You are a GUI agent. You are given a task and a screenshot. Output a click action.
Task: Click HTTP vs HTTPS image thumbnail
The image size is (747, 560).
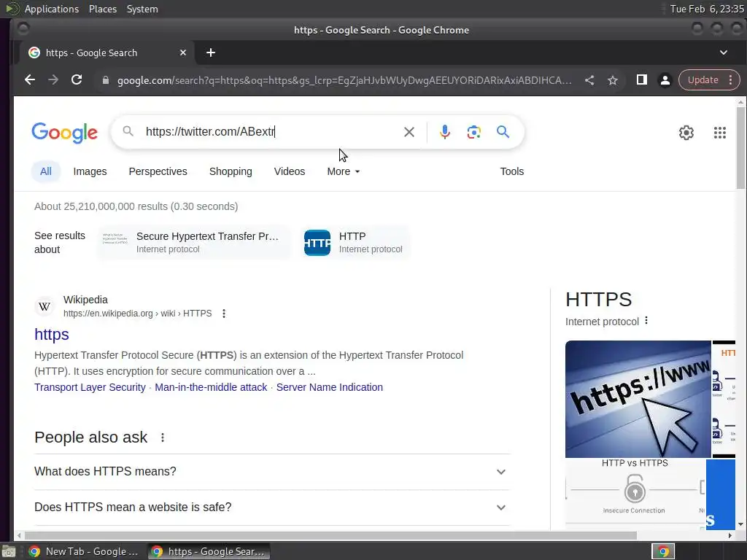coord(635,494)
